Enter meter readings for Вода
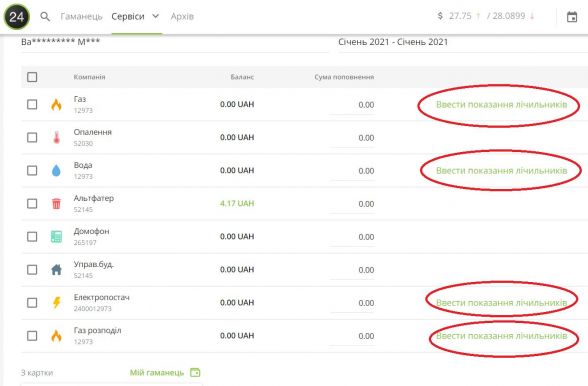The width and height of the screenshot is (588, 386). [501, 171]
